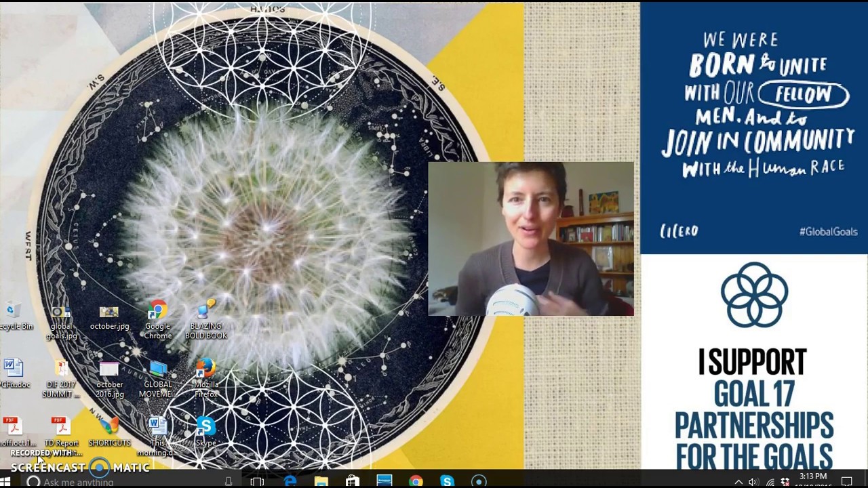Open the Wi-Fi network tray icon

(x=770, y=482)
